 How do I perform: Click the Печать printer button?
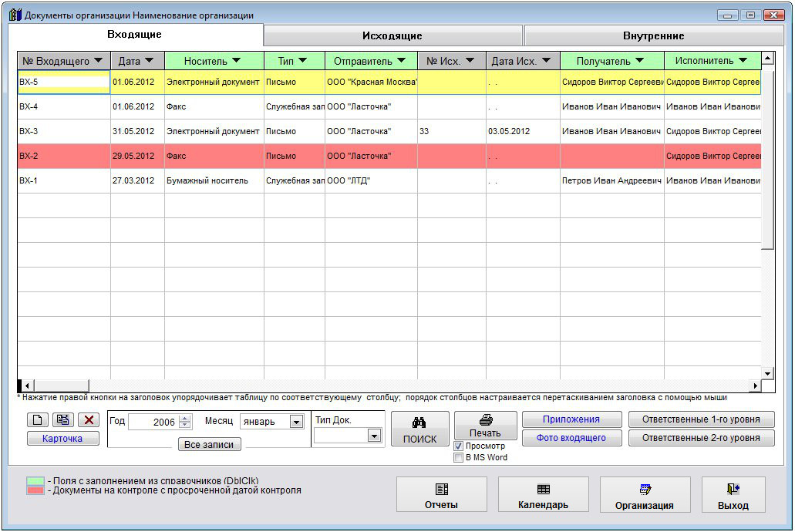tap(485, 426)
